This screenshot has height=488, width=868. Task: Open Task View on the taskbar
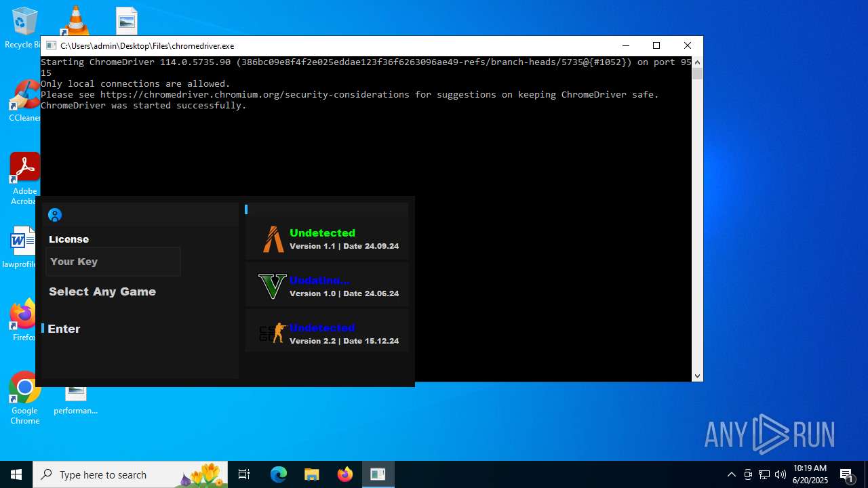click(x=244, y=474)
